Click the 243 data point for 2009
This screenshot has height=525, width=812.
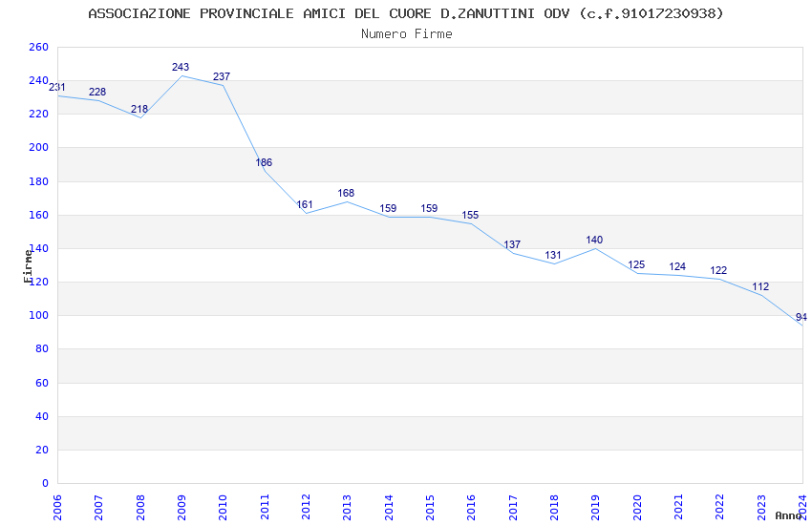pos(182,76)
